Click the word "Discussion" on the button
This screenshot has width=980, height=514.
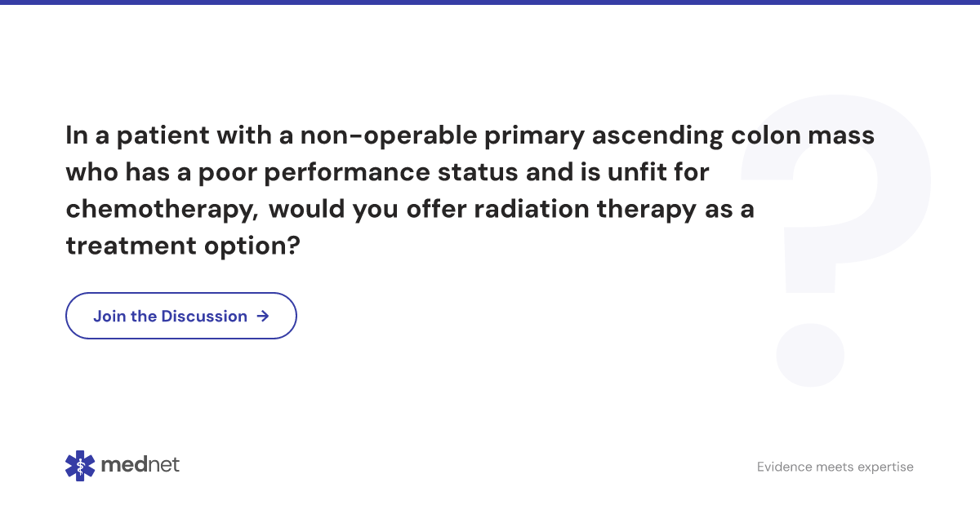tap(204, 316)
